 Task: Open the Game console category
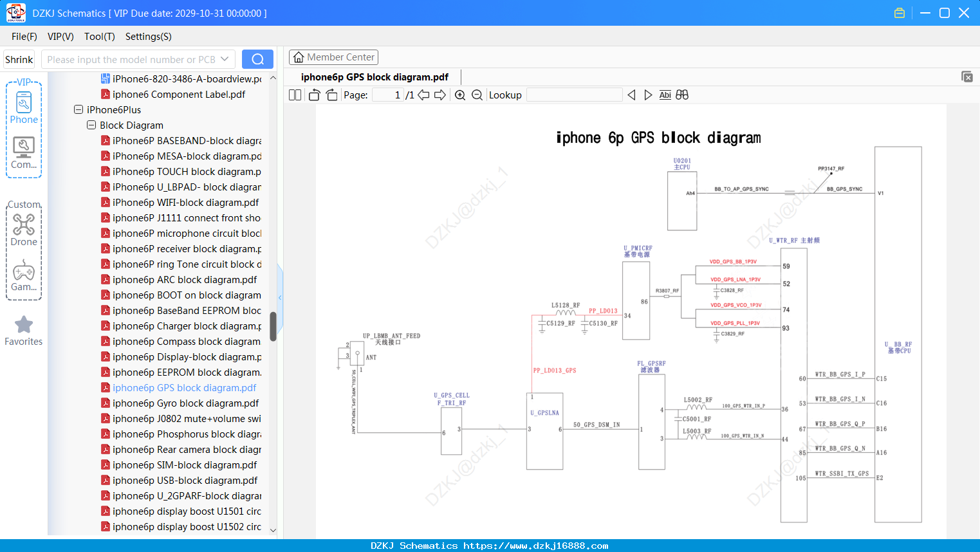click(x=24, y=275)
